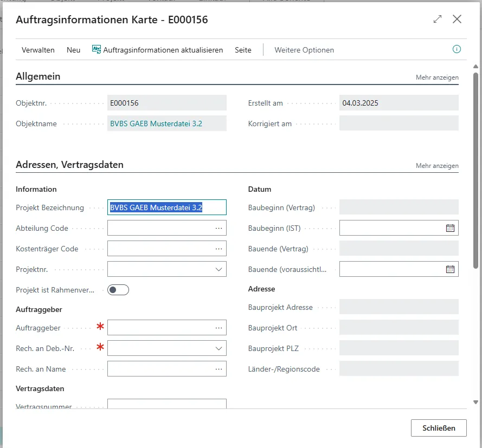Screen dimensions: 482x448
Task: Open the Verwalten menu
Action: (38, 49)
